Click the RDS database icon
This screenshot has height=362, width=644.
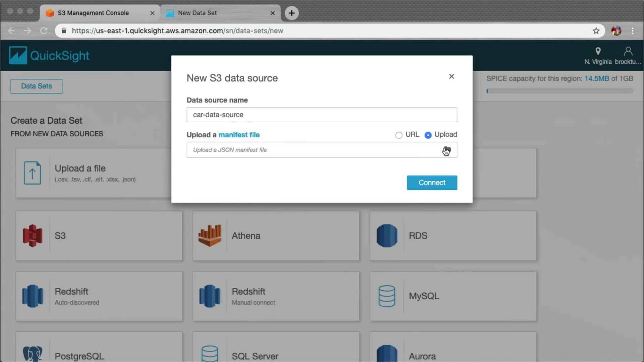tap(387, 236)
